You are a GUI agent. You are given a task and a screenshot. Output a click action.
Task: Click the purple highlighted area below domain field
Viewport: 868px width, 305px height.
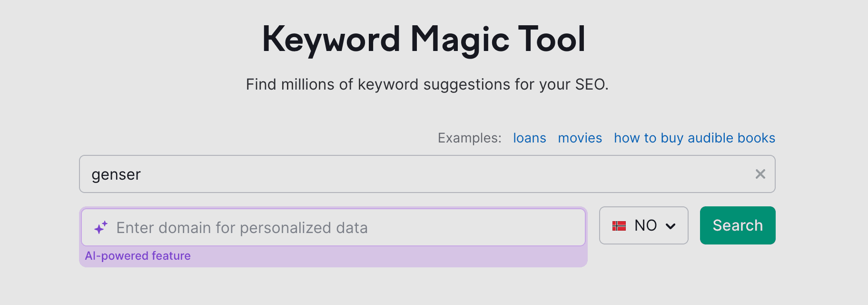point(381,257)
